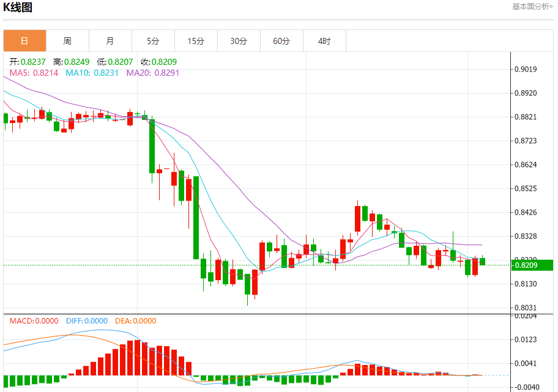Click the 0.8525 price axis label

[x=526, y=188]
